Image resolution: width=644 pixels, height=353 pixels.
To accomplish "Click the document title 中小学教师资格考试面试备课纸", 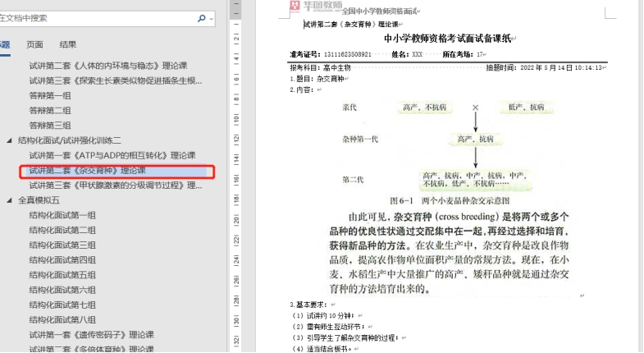I will point(448,38).
